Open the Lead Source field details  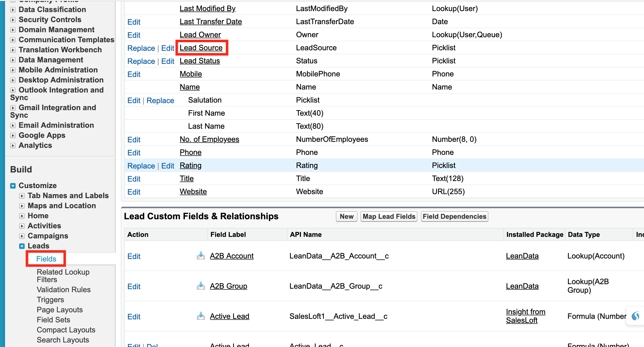pos(201,48)
